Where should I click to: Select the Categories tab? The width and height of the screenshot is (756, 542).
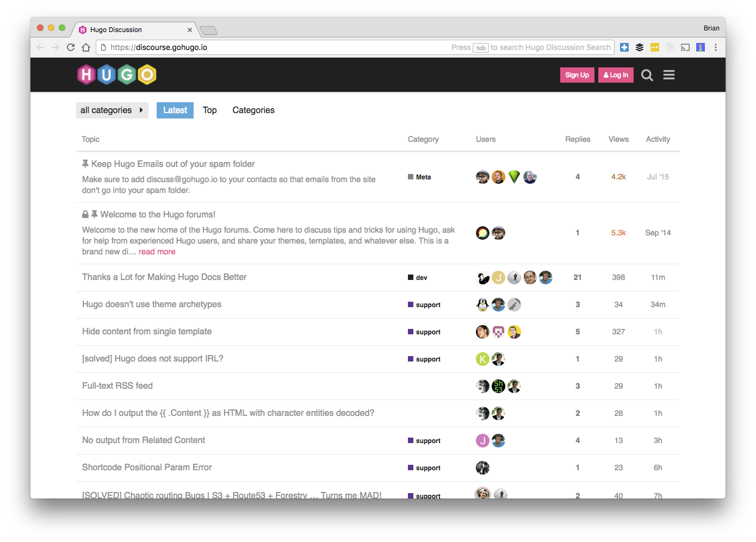[x=253, y=110]
